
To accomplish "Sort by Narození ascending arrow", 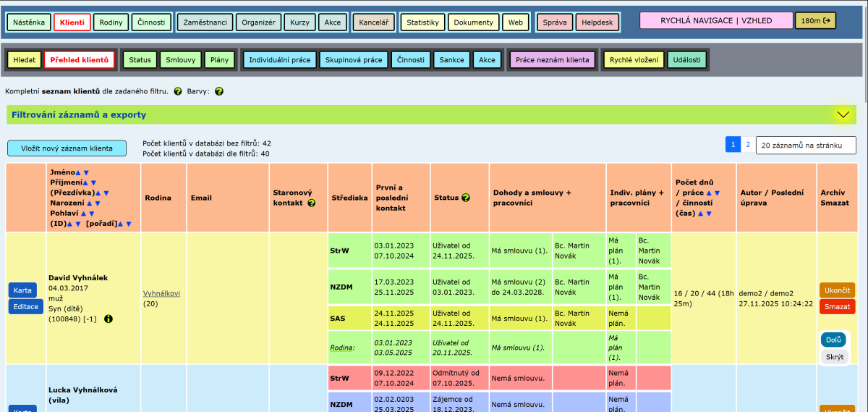I will pyautogui.click(x=89, y=203).
